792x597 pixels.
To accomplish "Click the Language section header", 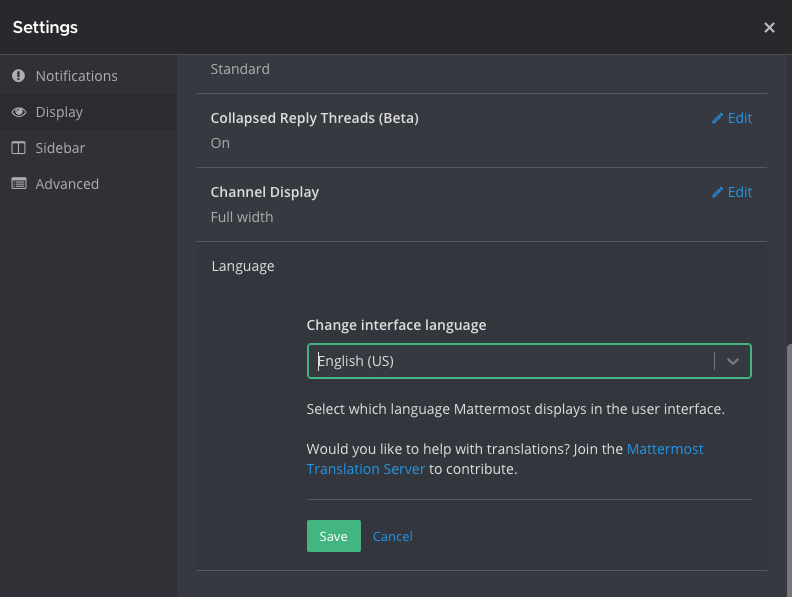I will point(243,266).
